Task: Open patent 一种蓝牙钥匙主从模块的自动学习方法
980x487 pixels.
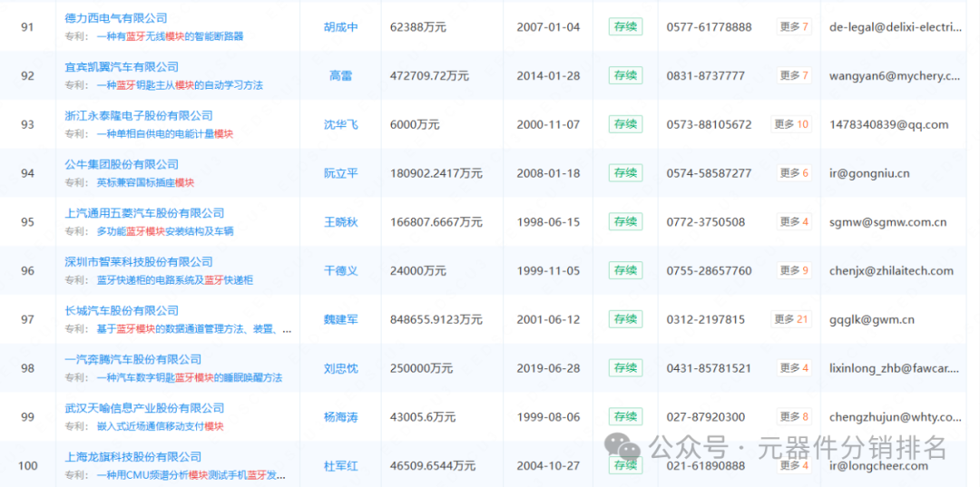Action: pyautogui.click(x=180, y=85)
